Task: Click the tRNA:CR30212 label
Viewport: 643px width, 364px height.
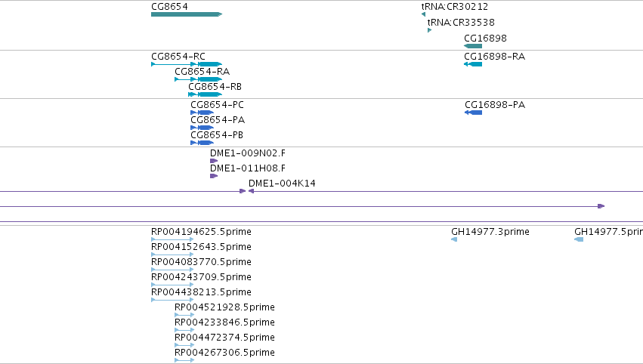Action: [454, 7]
